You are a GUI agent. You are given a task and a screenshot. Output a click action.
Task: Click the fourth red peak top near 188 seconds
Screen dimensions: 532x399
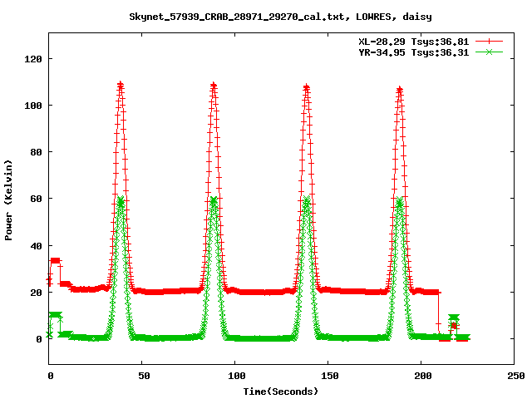coord(399,90)
